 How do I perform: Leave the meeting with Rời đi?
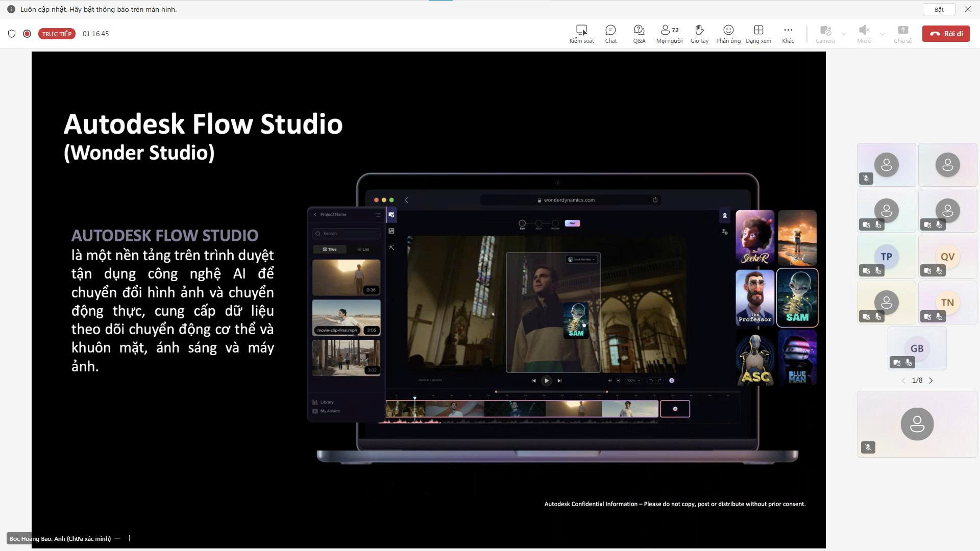tap(946, 34)
